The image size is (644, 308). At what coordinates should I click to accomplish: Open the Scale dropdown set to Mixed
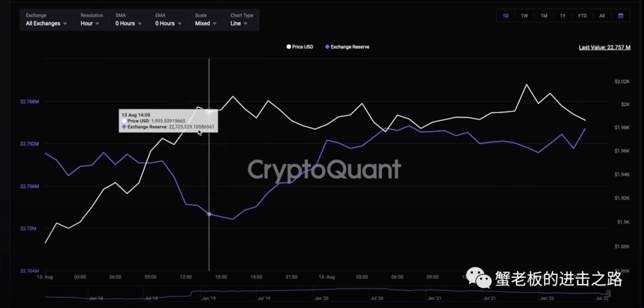(206, 23)
